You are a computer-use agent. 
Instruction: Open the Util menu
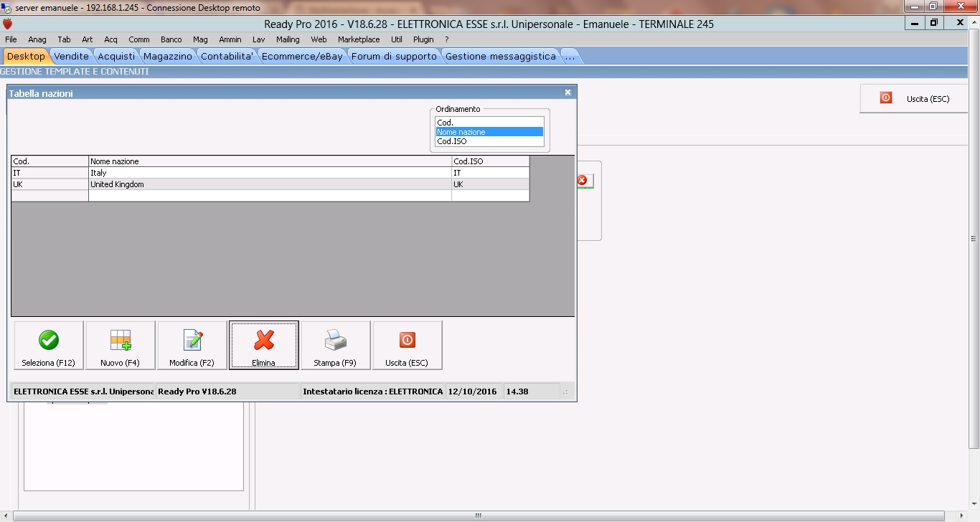[397, 39]
